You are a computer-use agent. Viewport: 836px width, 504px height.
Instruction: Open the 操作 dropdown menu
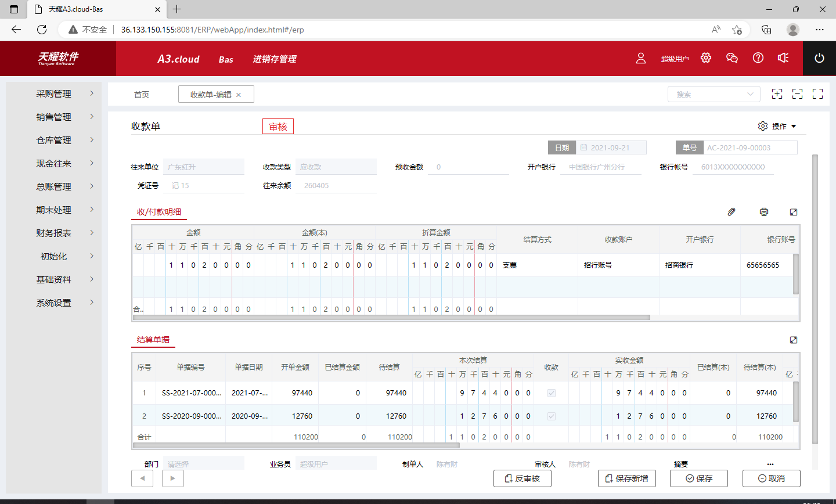click(x=777, y=126)
